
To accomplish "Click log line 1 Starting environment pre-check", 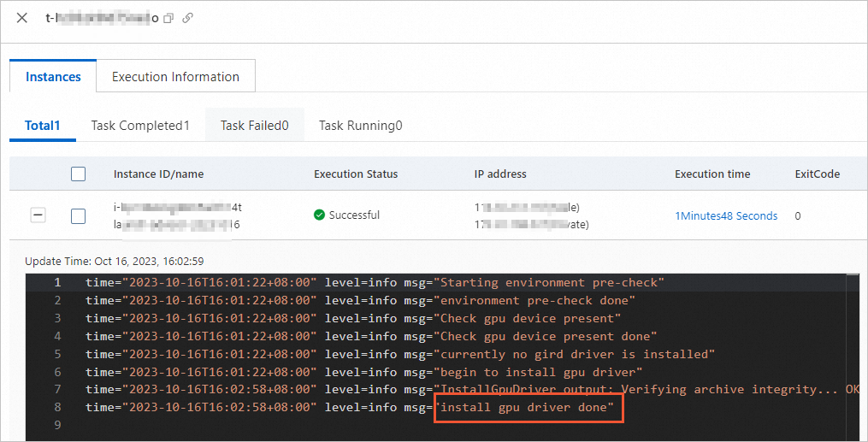I will [x=375, y=283].
